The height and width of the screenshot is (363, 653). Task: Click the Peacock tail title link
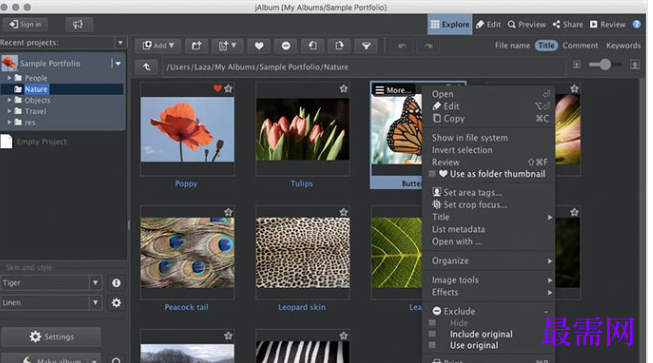pyautogui.click(x=186, y=307)
